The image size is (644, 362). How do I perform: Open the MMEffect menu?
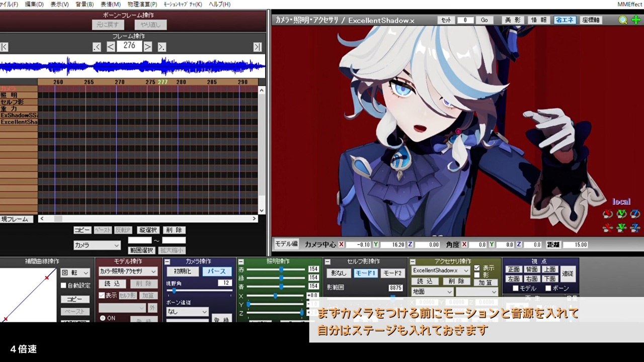pos(629,4)
